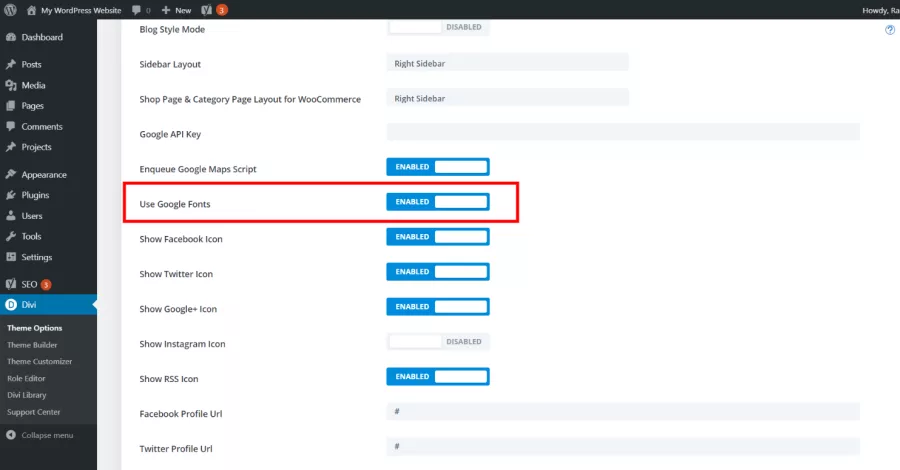Click the Google API Key field
This screenshot has height=470, width=900.
pyautogui.click(x=623, y=132)
